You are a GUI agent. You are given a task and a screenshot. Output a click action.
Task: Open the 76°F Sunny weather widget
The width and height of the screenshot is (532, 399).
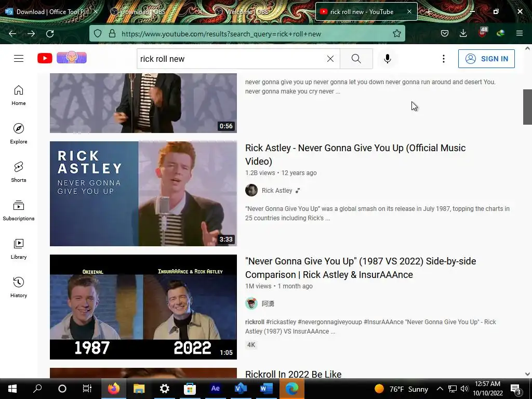tap(402, 389)
